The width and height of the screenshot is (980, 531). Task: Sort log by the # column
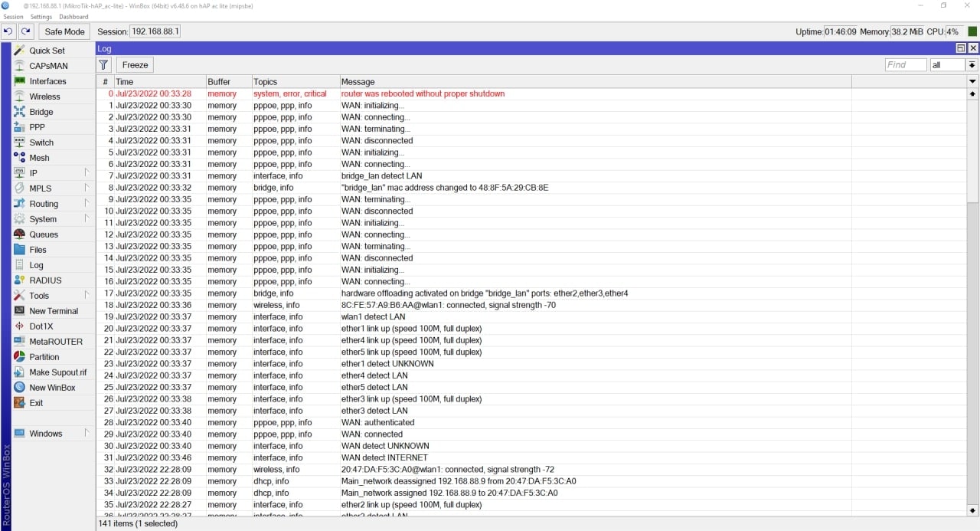(x=106, y=81)
